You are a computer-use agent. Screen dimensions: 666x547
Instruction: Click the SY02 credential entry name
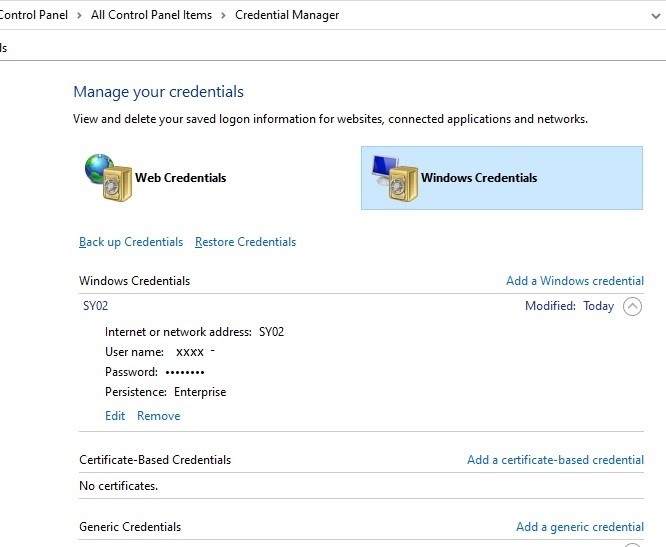(x=95, y=306)
